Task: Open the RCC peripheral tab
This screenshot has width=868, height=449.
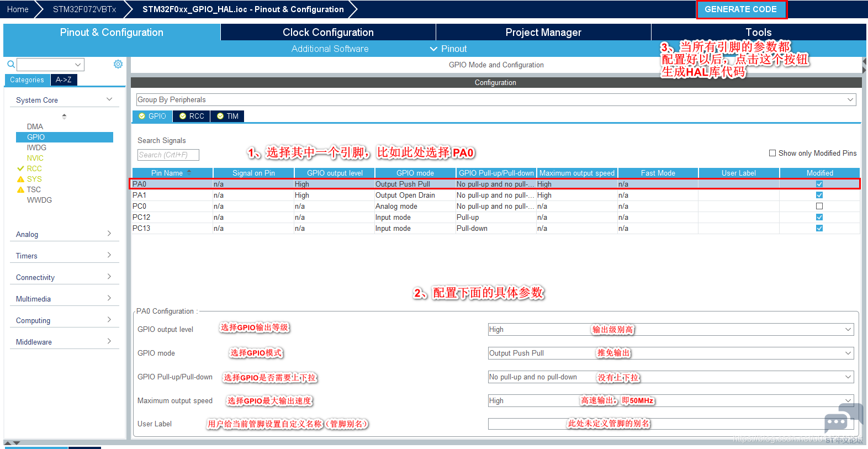Action: [x=192, y=116]
